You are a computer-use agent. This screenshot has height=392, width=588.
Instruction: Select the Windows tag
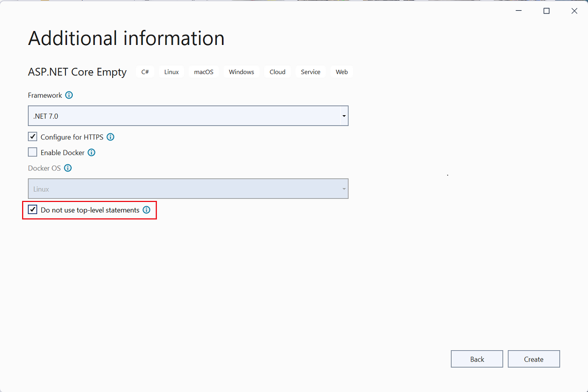pos(242,72)
